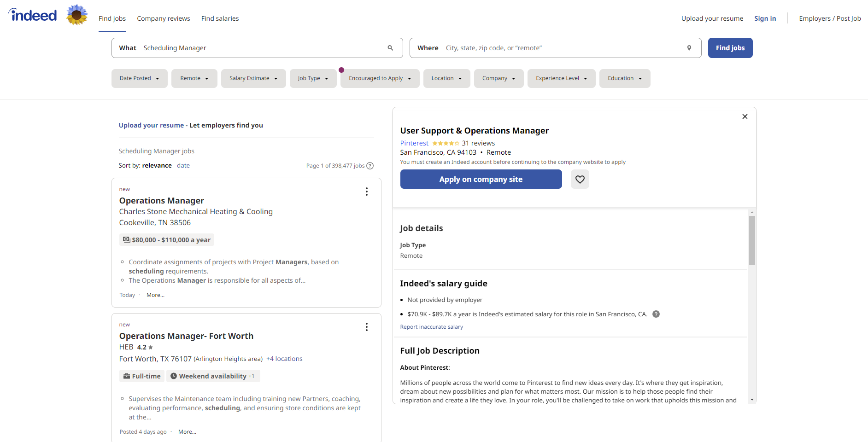This screenshot has width=868, height=442.
Task: Open the Job Type filter dropdown
Action: click(313, 78)
